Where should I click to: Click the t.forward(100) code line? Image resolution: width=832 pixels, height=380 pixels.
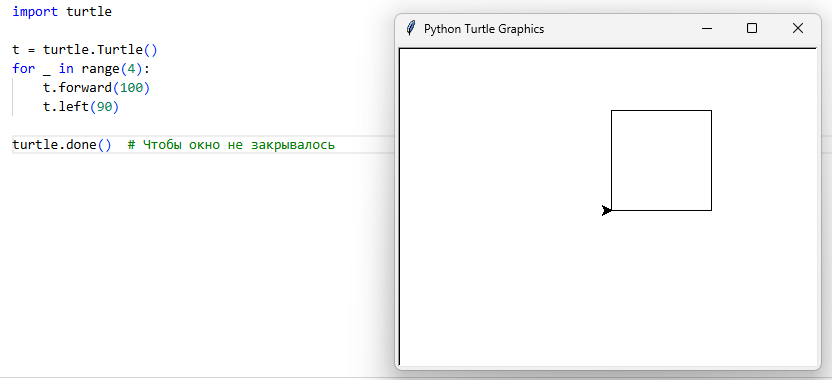(97, 88)
